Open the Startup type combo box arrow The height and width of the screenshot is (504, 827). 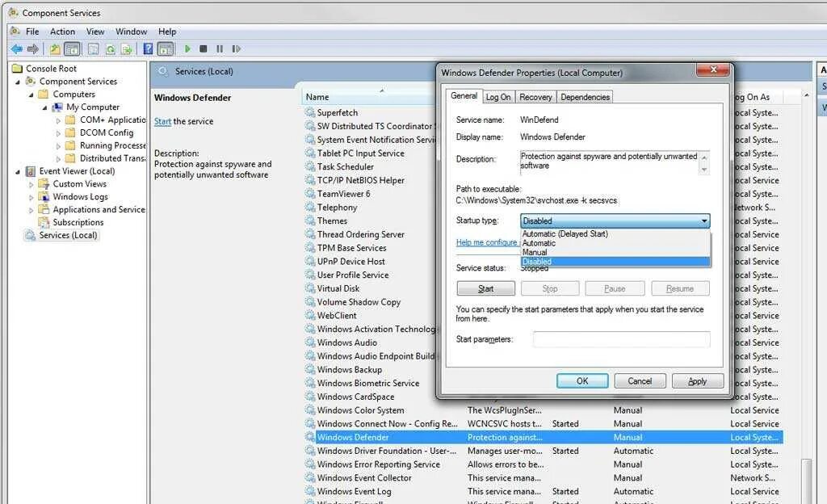tap(703, 220)
